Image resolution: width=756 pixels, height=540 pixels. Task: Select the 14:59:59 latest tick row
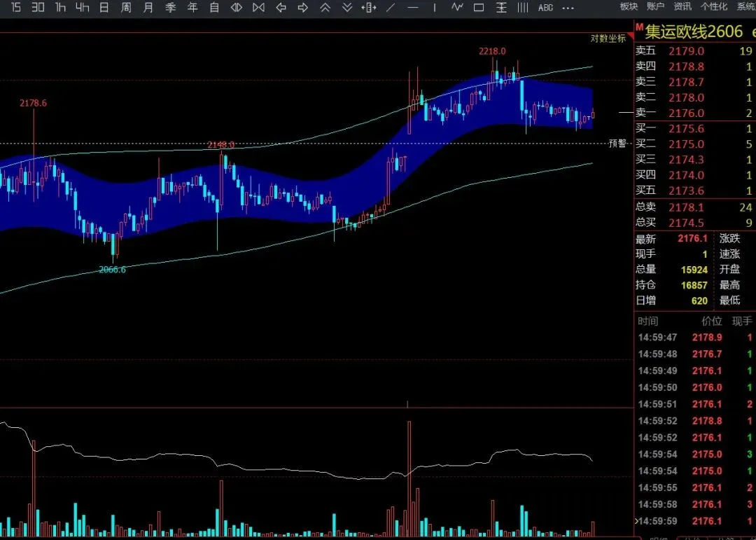[695, 521]
